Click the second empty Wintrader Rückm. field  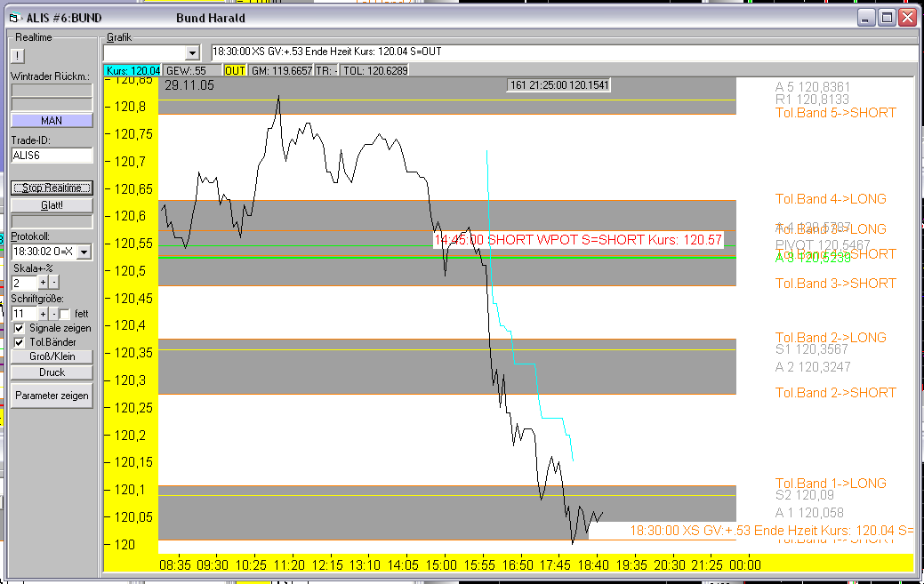click(x=52, y=105)
